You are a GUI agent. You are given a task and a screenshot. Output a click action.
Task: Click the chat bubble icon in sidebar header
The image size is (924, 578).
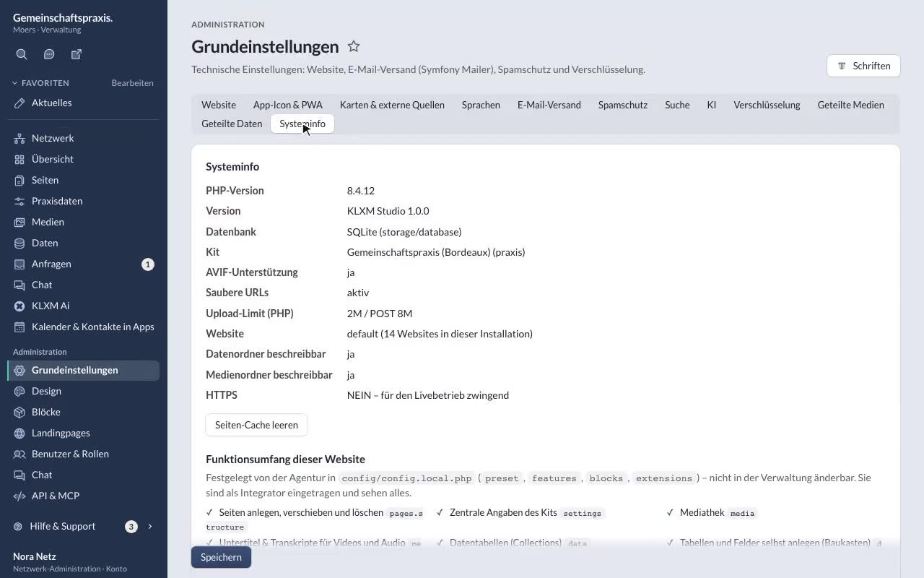click(x=49, y=54)
